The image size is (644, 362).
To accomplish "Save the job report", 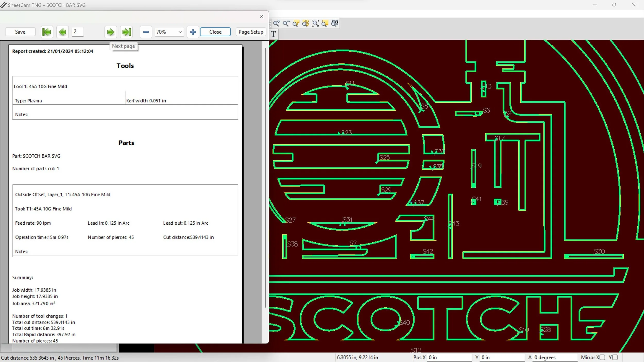I will pos(20,32).
